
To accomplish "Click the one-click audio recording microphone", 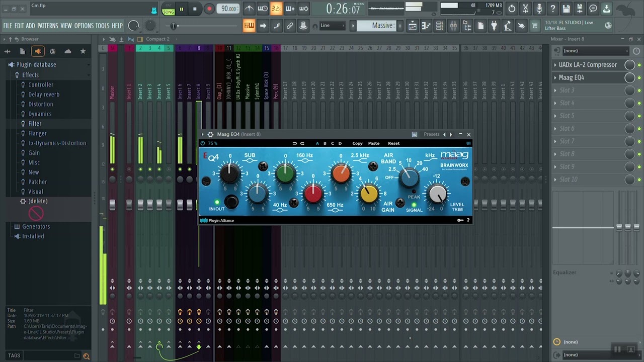I will [x=539, y=9].
